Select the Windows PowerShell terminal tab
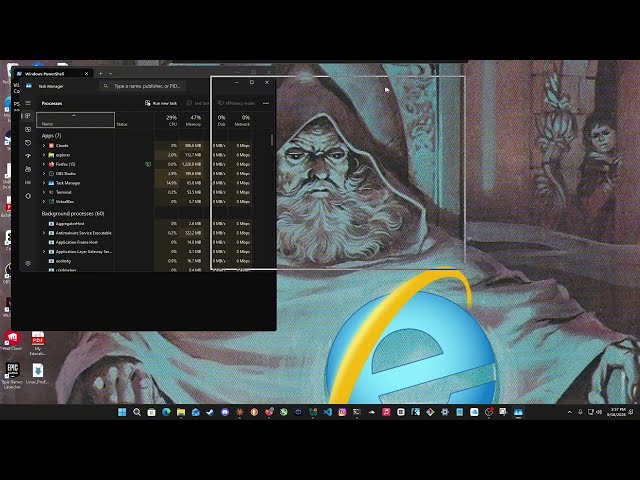Viewport: 640px width, 480px height. (52, 74)
